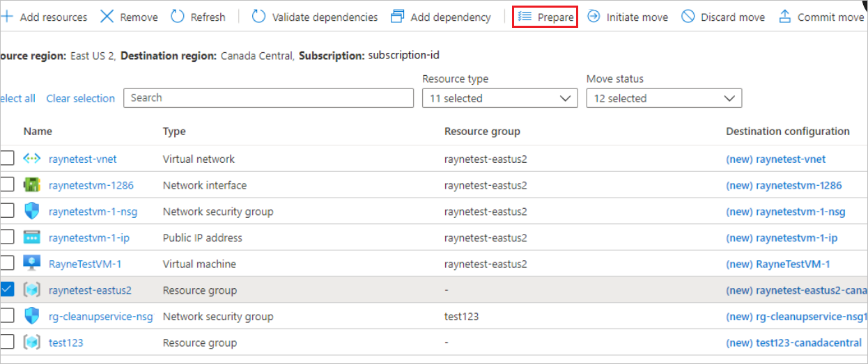The height and width of the screenshot is (364, 868).
Task: Click the Initiate move arrow icon
Action: (594, 17)
